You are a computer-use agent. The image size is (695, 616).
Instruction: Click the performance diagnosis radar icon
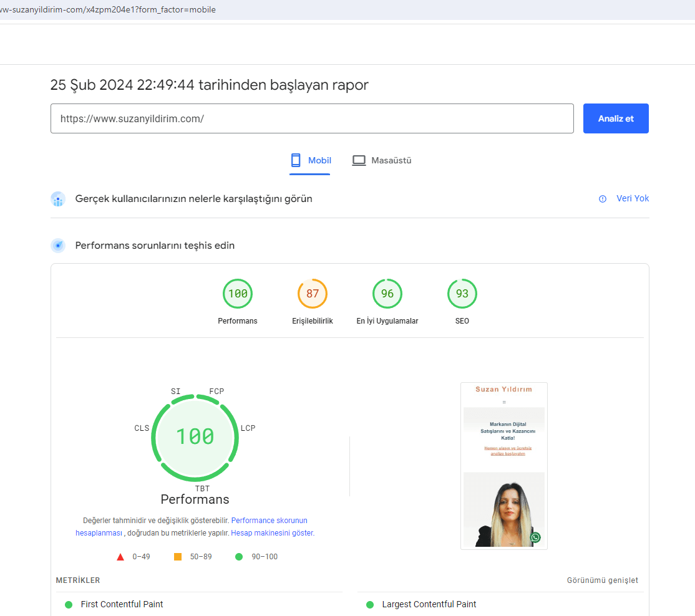tap(58, 246)
